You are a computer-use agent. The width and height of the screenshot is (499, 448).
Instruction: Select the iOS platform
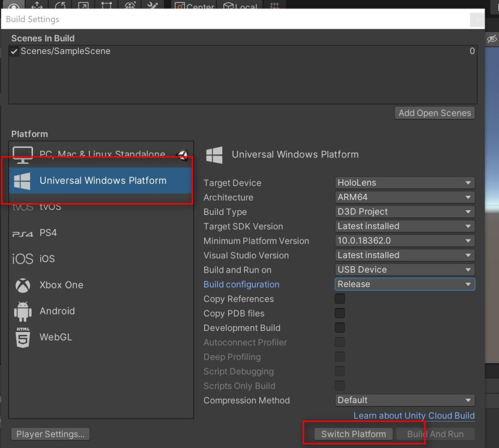(x=101, y=259)
